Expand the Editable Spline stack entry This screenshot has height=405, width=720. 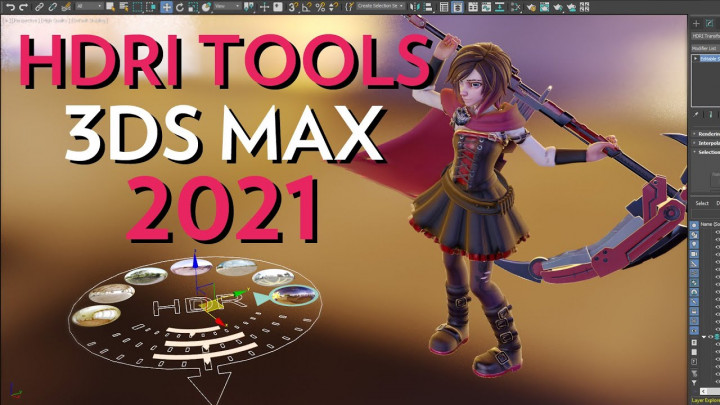(x=695, y=58)
